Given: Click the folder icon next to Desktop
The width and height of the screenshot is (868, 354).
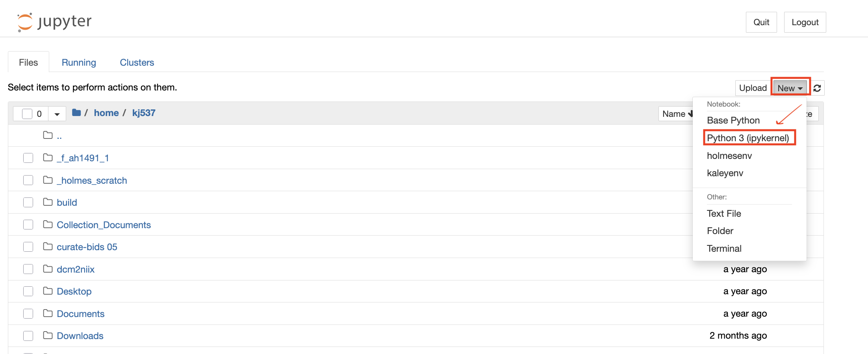Looking at the screenshot, I should tap(48, 291).
